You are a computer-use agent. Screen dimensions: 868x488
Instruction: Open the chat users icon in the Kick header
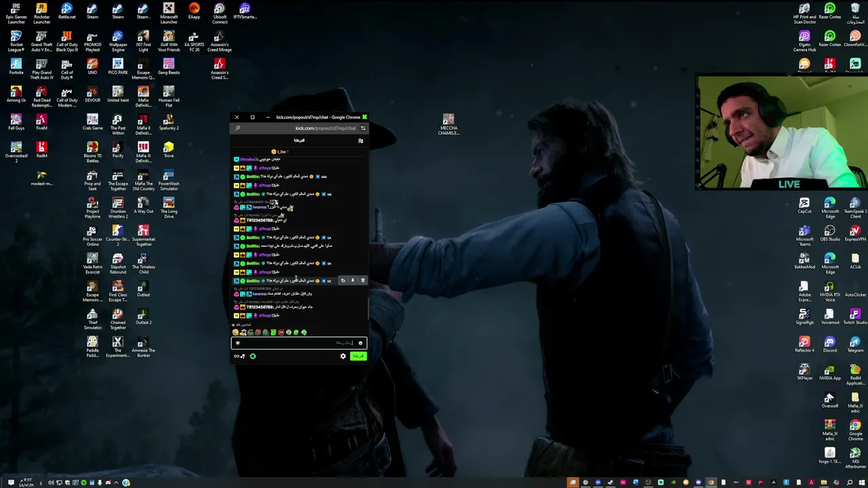[361, 140]
